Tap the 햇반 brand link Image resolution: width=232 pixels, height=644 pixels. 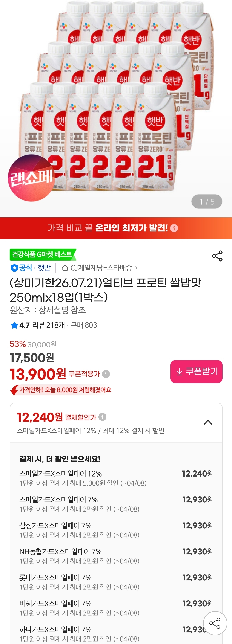pos(44,268)
